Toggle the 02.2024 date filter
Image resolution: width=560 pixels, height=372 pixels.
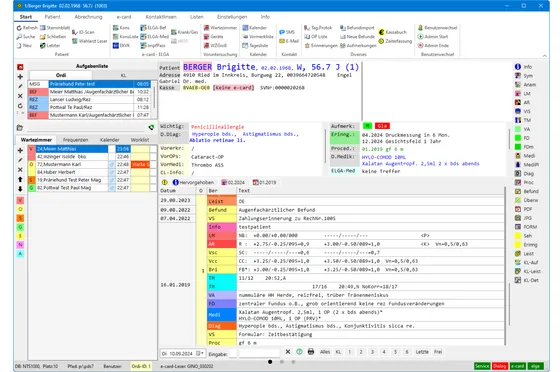point(233,182)
